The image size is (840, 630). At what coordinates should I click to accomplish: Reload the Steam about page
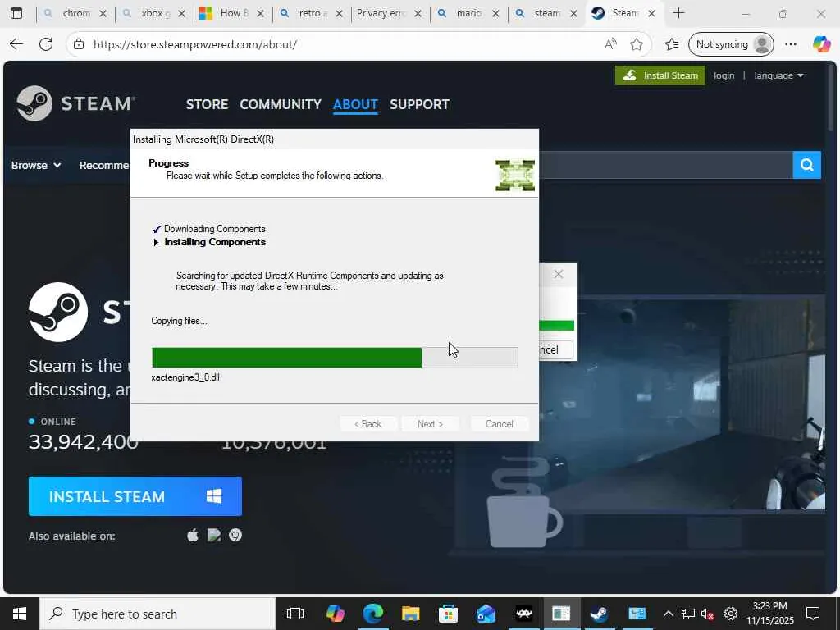click(x=46, y=44)
